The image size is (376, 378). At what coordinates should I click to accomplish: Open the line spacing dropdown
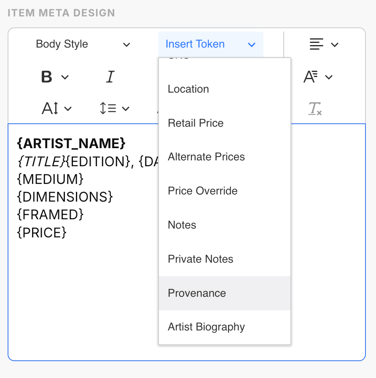(114, 109)
